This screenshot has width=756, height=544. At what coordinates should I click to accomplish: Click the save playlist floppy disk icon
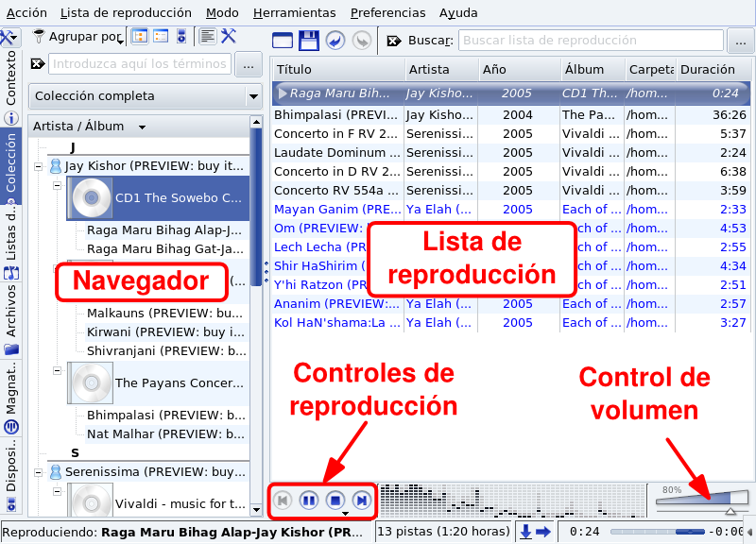(308, 41)
